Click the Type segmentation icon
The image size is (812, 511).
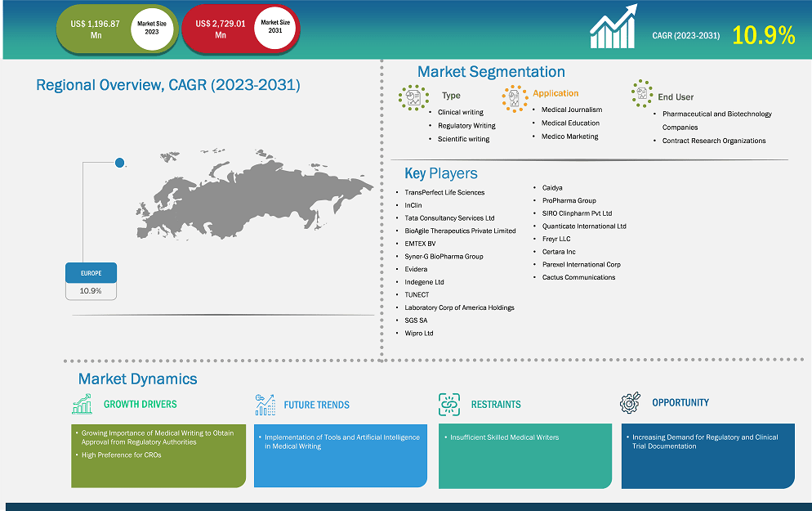click(x=413, y=97)
